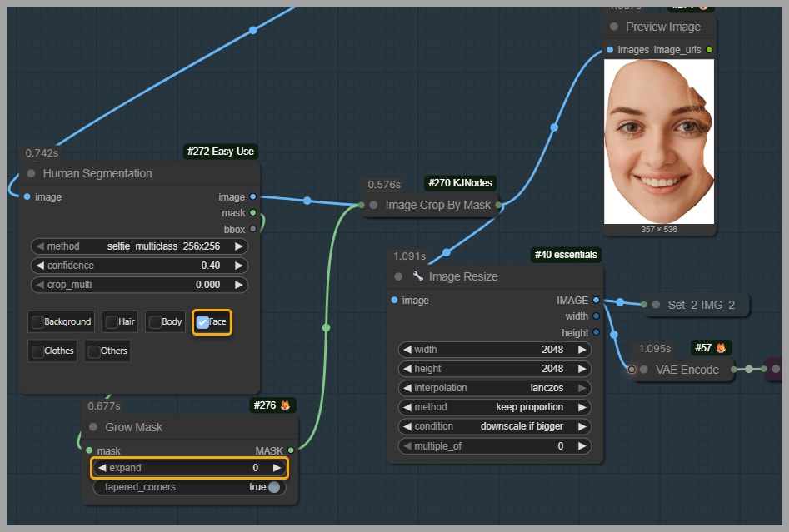The image size is (789, 532).
Task: Click the face preview image thumbnail
Action: [659, 142]
